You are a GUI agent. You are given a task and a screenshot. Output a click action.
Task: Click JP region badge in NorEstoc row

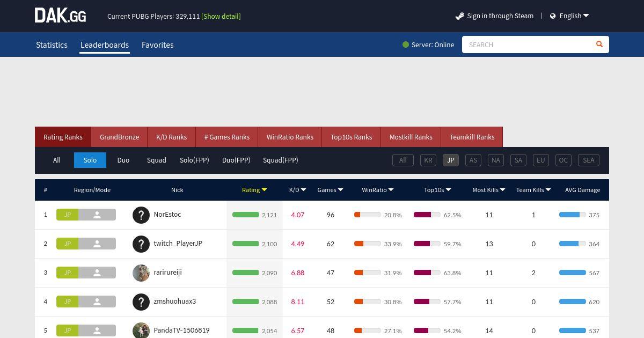tap(68, 215)
